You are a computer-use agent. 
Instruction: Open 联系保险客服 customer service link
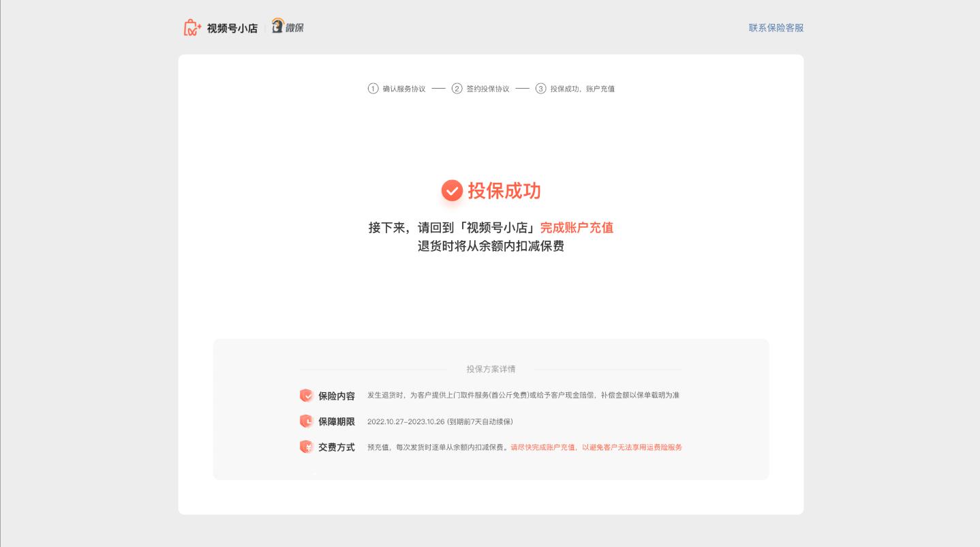[776, 28]
